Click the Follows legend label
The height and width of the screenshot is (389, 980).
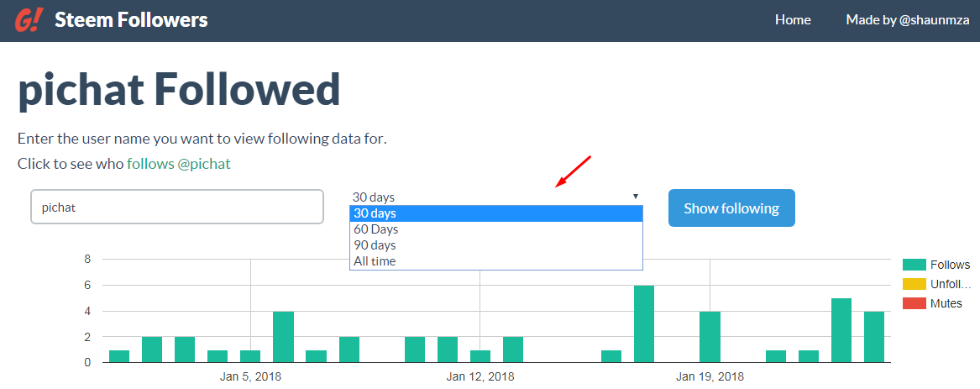[x=950, y=265]
